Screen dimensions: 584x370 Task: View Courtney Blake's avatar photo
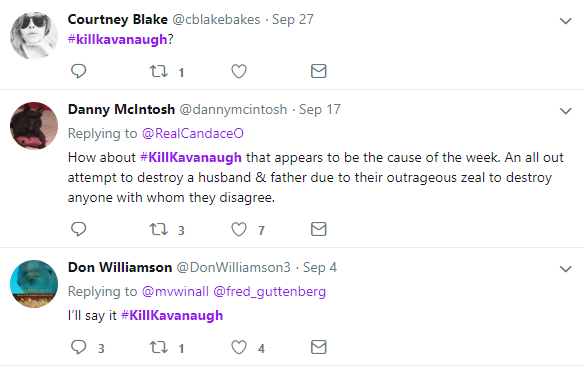(x=34, y=36)
